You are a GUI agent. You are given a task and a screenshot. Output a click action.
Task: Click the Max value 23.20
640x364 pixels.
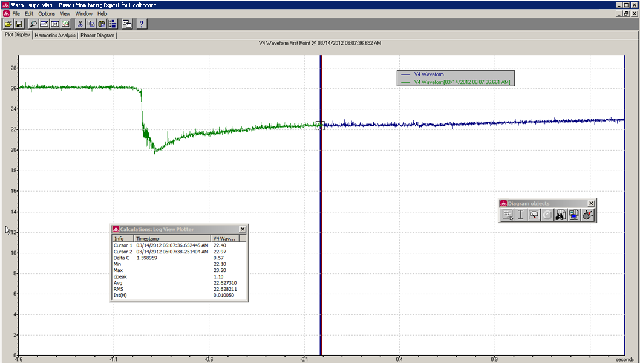[x=220, y=270]
